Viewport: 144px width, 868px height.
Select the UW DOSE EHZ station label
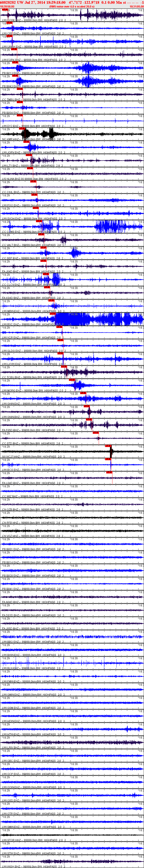tap(34, 20)
